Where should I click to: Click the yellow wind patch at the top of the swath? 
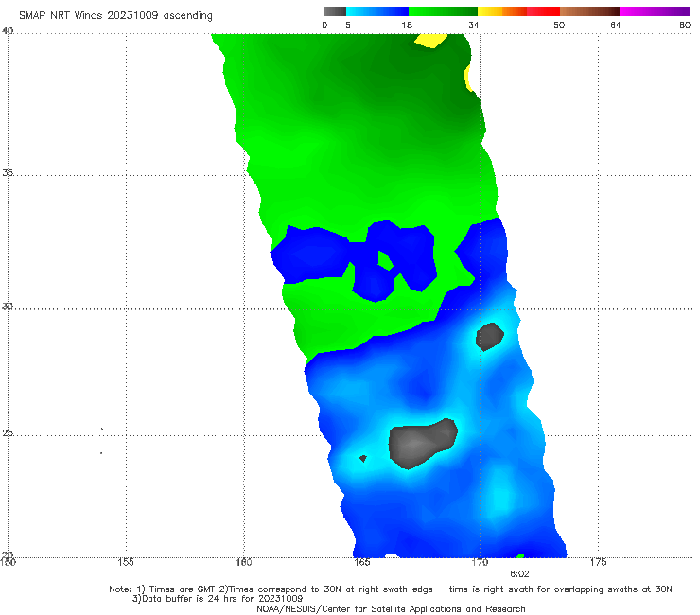click(430, 41)
